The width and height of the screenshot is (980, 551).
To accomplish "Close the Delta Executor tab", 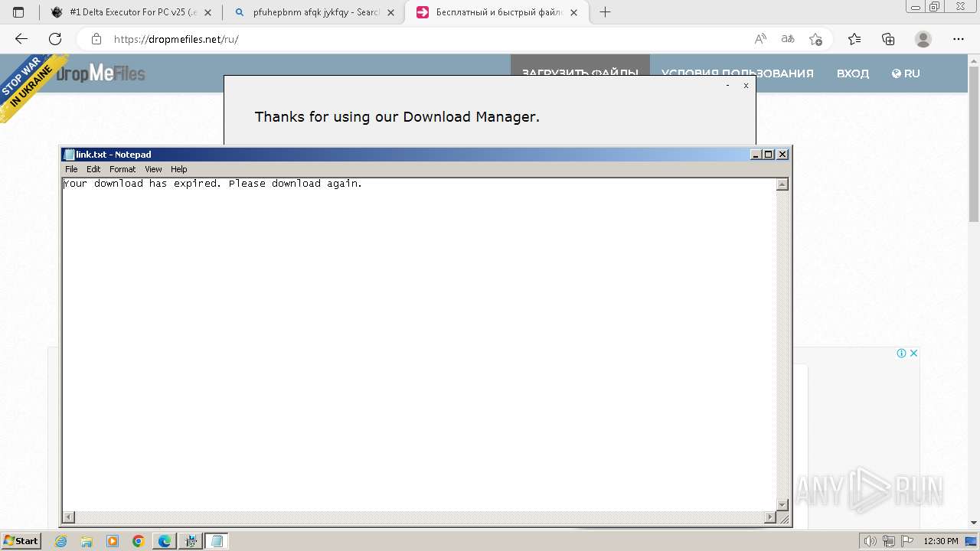I will pos(207,12).
